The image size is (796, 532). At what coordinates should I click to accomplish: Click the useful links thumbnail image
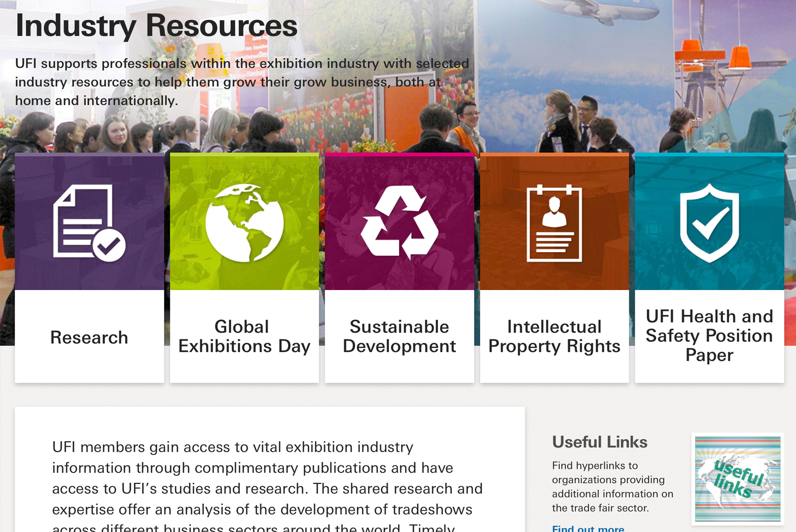(738, 479)
